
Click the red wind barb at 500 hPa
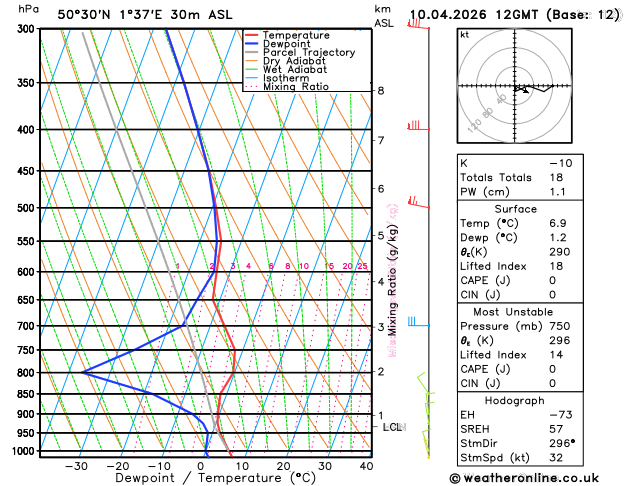pos(419,202)
